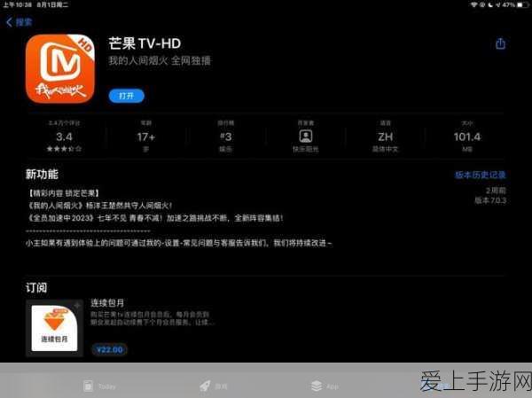Tap the 订阅 section heading
The width and height of the screenshot is (532, 398).
point(36,288)
